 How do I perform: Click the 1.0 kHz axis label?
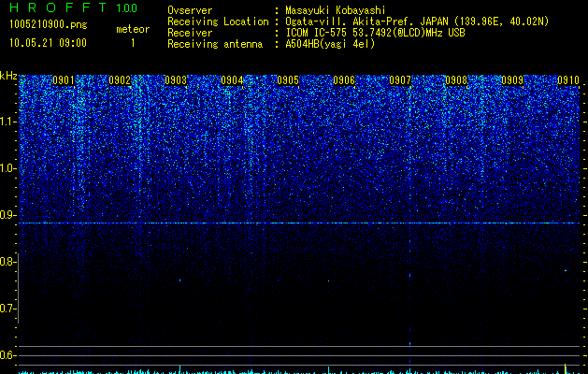pyautogui.click(x=7, y=168)
